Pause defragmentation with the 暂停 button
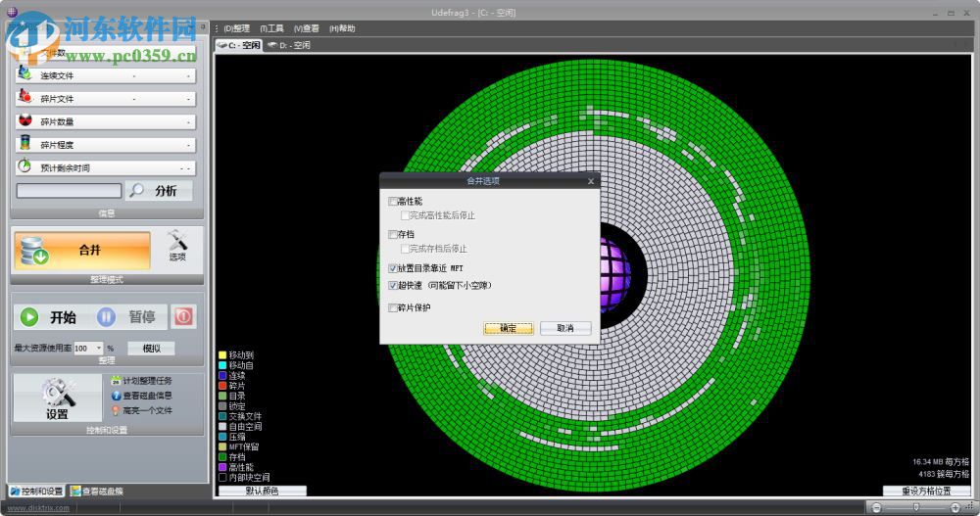Screen dimensions: 980x516 [130, 317]
